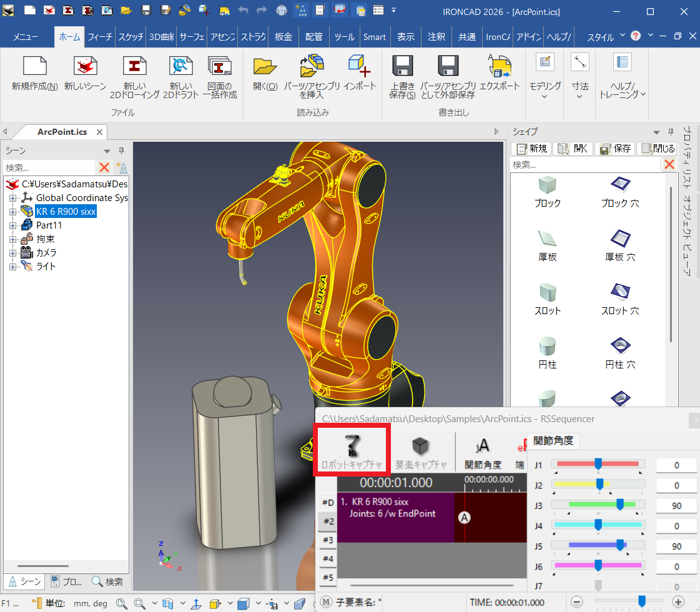The image size is (700, 612).
Task: Click the J5 joint angle slider
Action: coord(598,545)
